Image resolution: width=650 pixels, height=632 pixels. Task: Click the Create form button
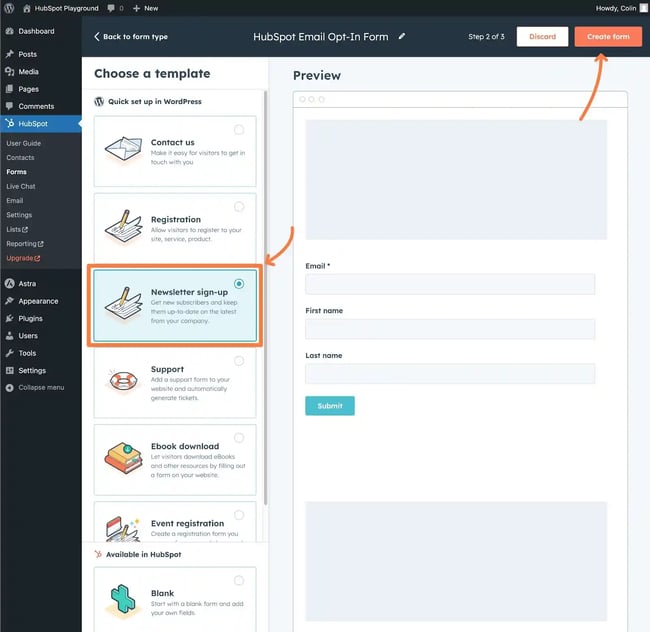[x=608, y=36]
